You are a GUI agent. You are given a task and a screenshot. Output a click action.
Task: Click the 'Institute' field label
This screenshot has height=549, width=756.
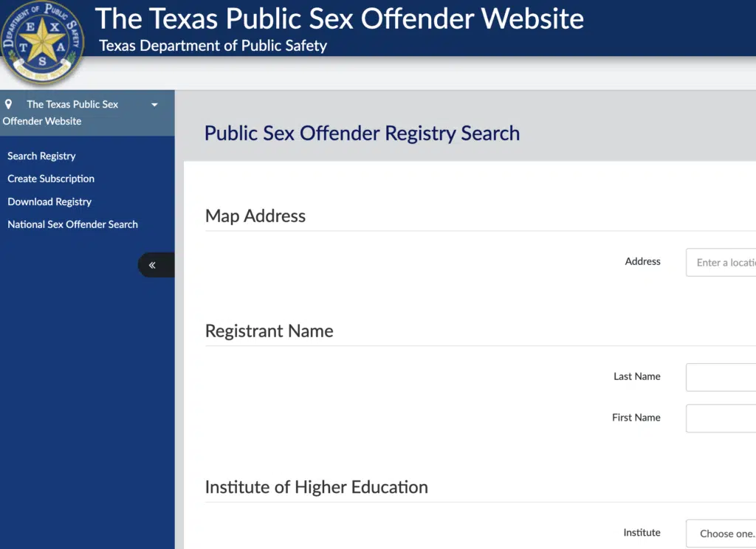(x=642, y=533)
